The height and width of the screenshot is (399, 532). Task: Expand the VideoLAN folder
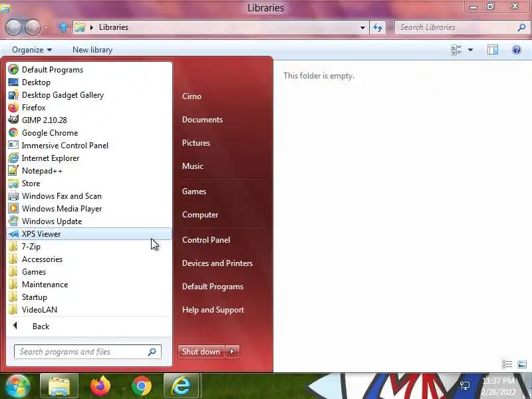click(89, 310)
